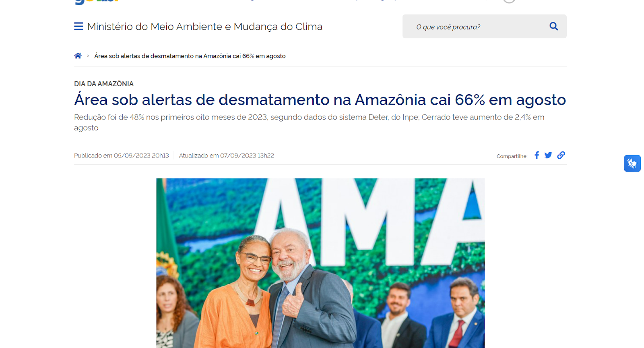Click the 'Publicado em 05/09/2023' date
The image size is (644, 348).
(x=122, y=155)
